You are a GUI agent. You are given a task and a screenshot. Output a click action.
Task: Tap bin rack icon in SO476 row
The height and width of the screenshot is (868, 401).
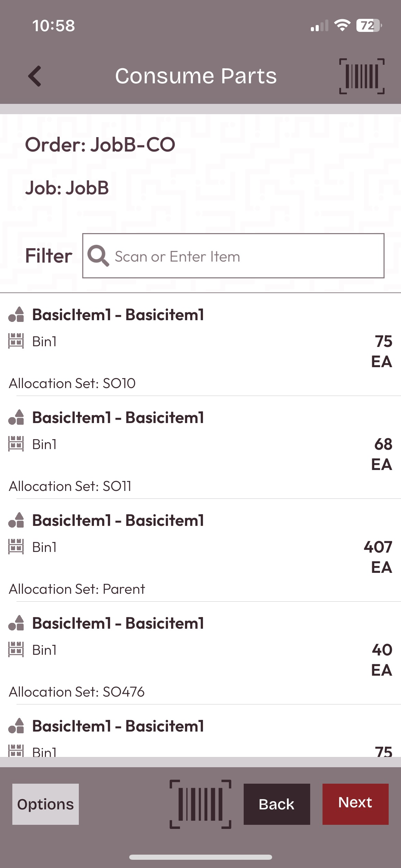pyautogui.click(x=16, y=649)
